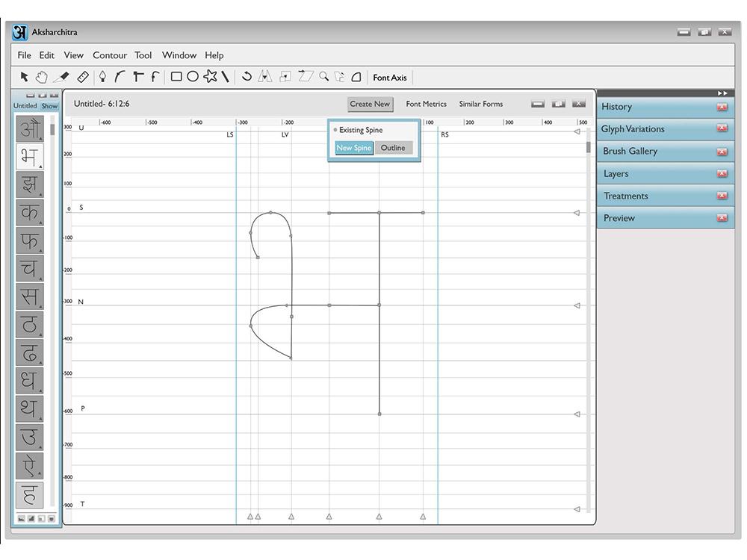Screen dimensions: 747x560
Task: Choose the pen nib tool
Action: point(102,77)
